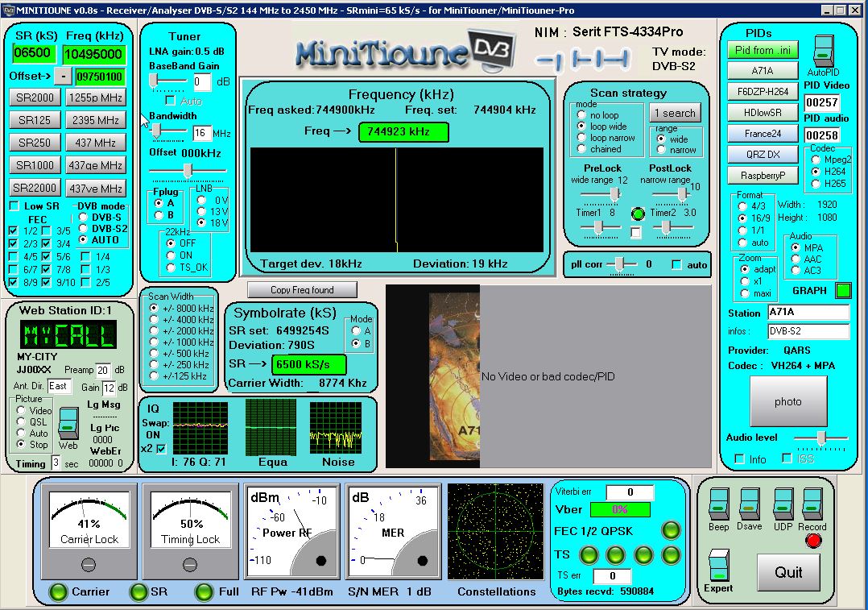
Task: Select scan mode 'no loop'
Action: 581,115
